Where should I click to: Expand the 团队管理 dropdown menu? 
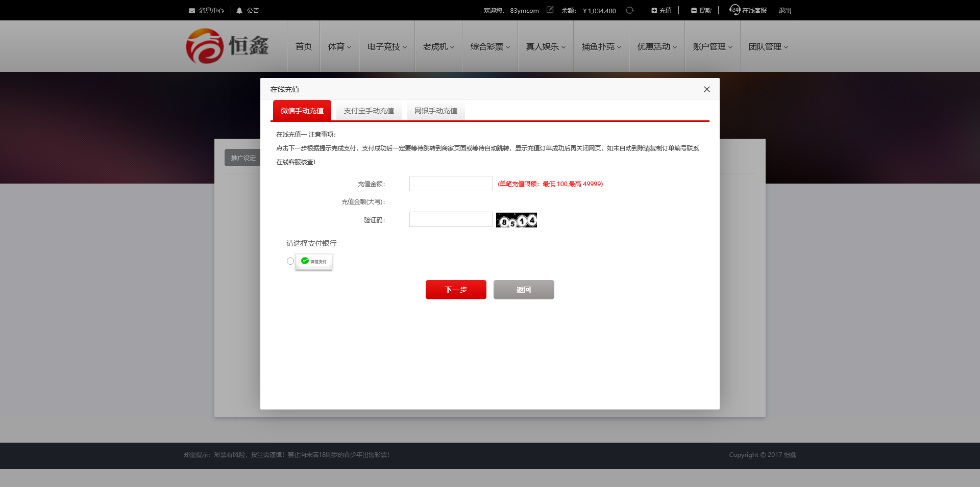[768, 46]
